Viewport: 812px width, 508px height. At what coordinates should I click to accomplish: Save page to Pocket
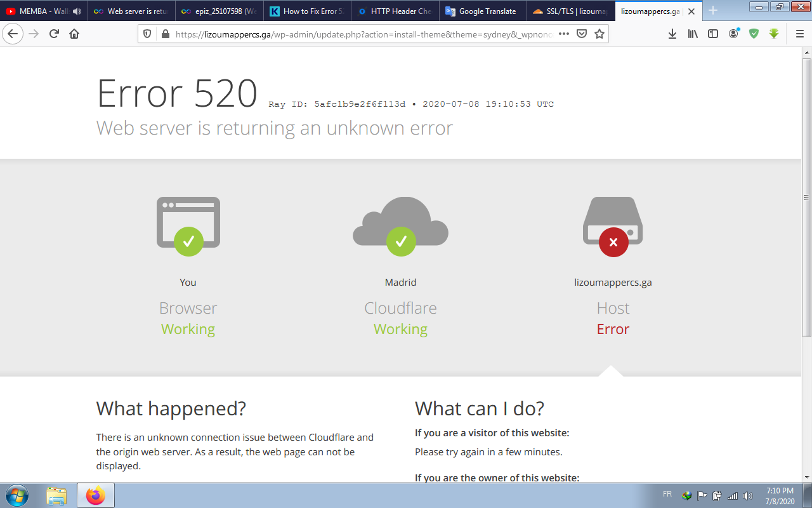(582, 34)
